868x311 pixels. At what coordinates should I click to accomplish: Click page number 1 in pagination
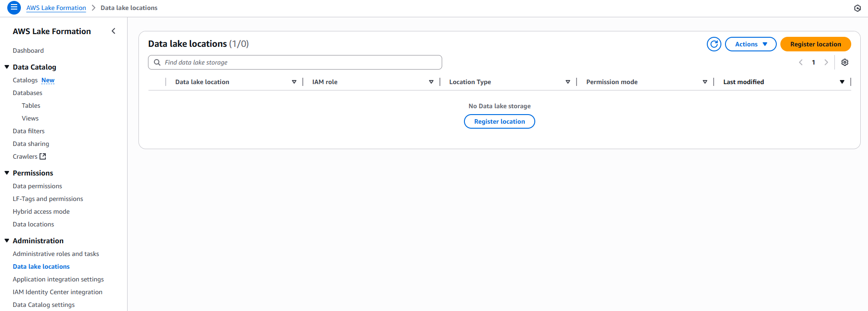point(814,62)
